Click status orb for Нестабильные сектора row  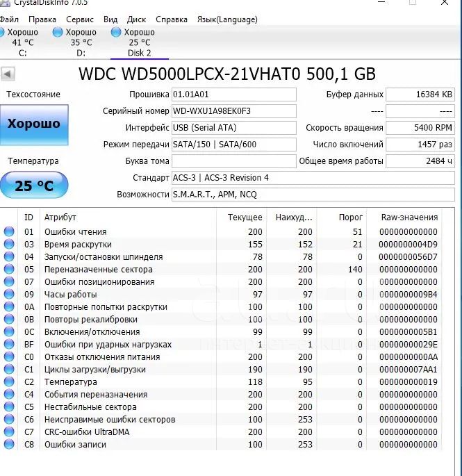click(x=9, y=407)
